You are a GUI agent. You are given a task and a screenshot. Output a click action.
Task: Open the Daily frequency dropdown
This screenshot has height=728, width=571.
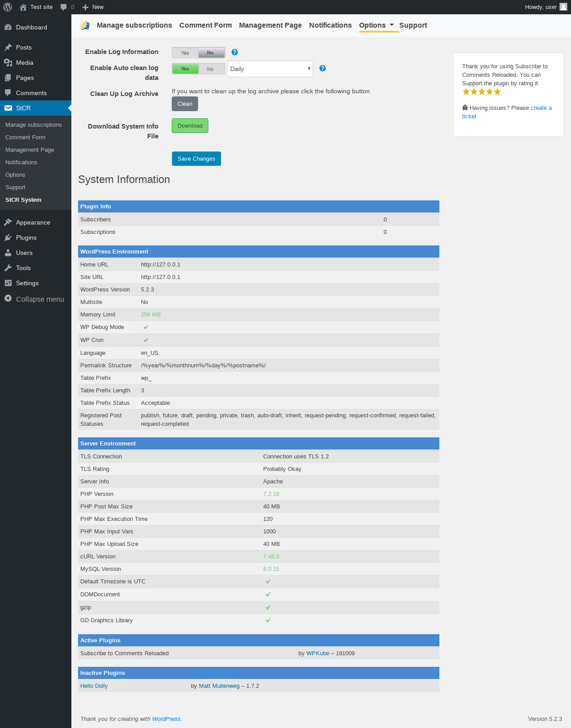click(270, 69)
